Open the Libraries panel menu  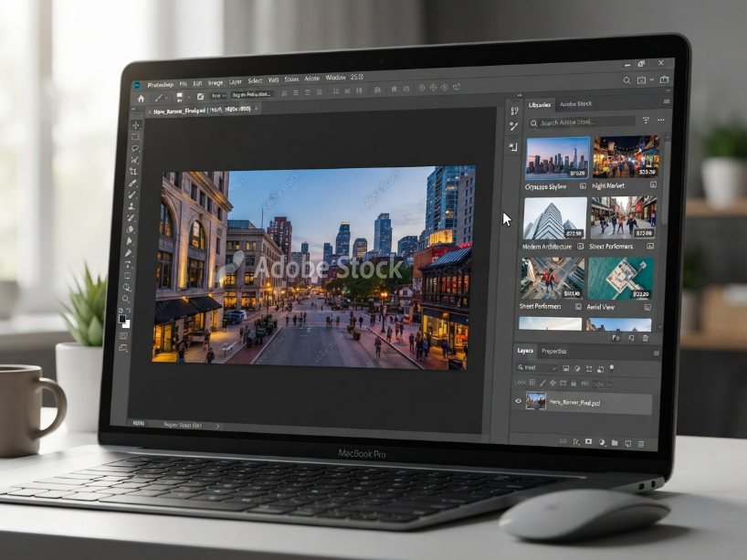point(666,101)
